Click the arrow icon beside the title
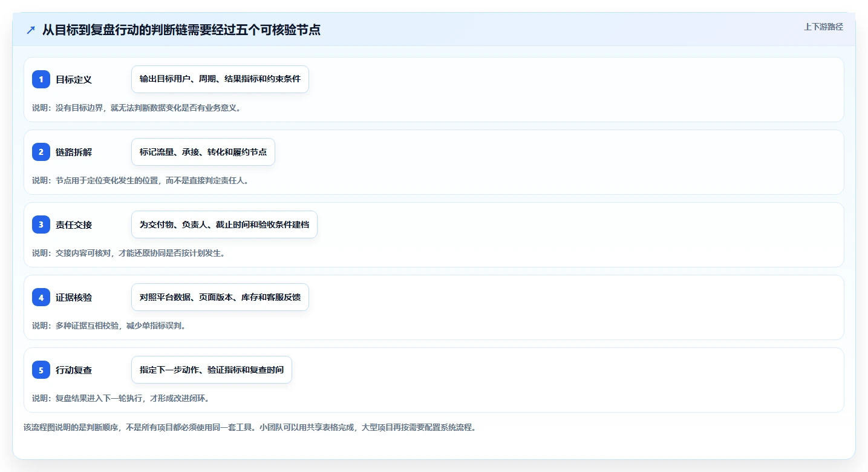Screen dimensions: 868x472 pyautogui.click(x=31, y=30)
